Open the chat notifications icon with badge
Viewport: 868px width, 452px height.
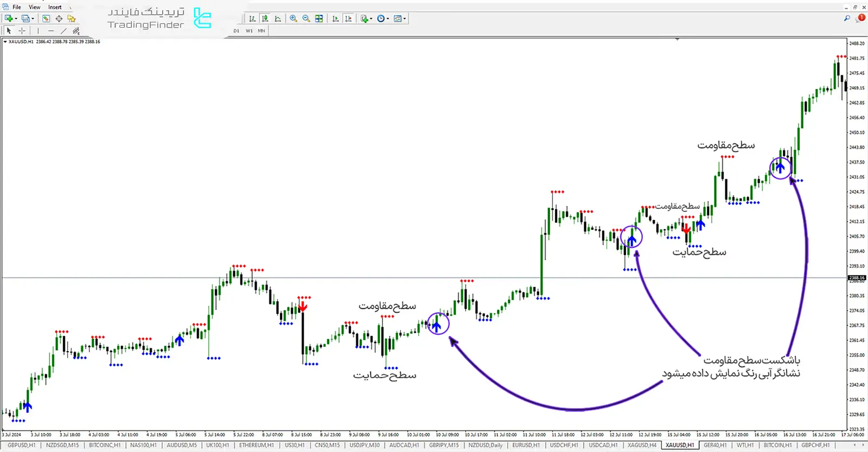(x=860, y=18)
